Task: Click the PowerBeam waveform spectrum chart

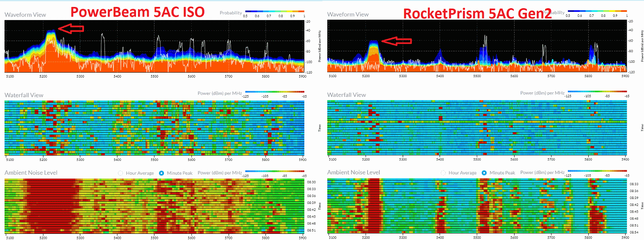Action: (x=154, y=46)
